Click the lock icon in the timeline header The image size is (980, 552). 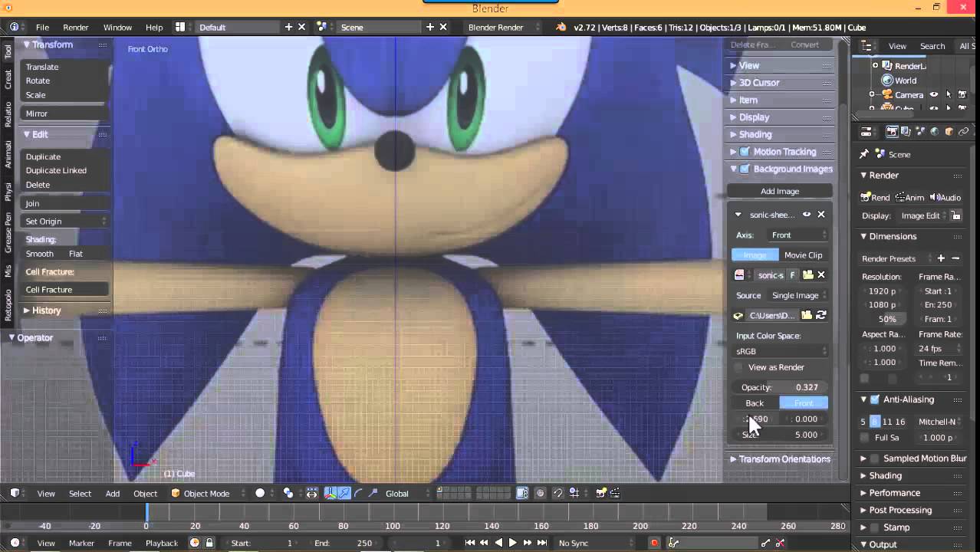click(x=209, y=543)
